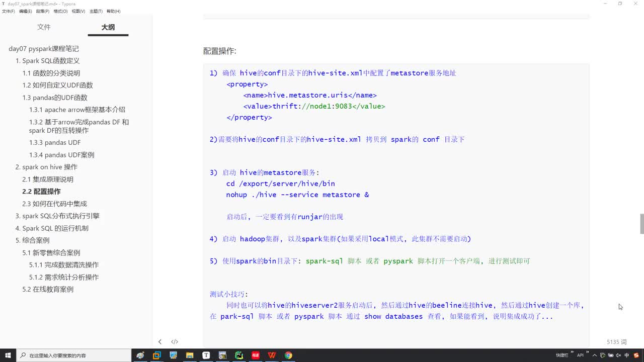Click the hive.metastore.uris name line

(x=310, y=95)
